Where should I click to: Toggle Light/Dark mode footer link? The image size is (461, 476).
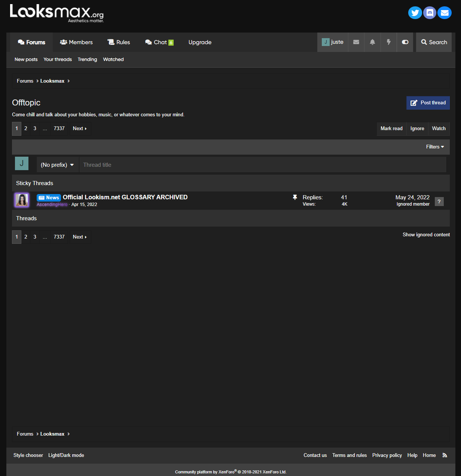66,455
